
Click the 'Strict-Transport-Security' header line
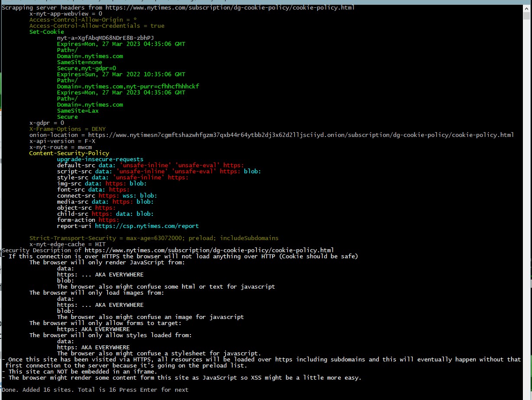154,238
